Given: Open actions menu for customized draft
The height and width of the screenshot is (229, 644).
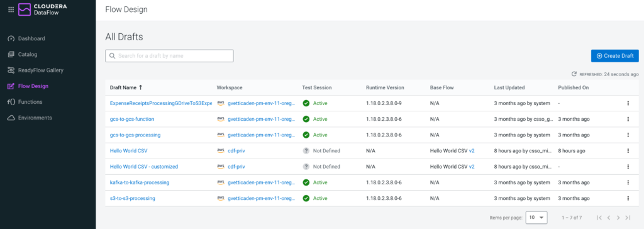Looking at the screenshot, I should coord(628,167).
